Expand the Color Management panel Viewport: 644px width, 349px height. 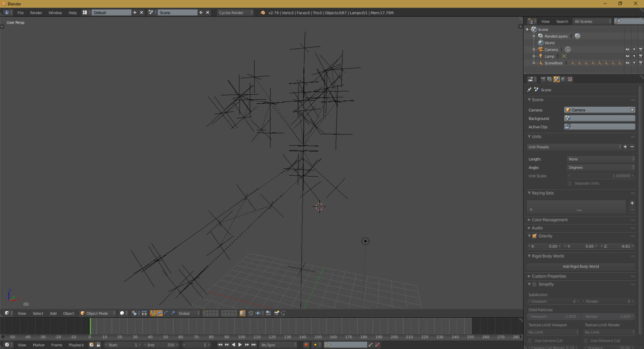[x=549, y=220]
